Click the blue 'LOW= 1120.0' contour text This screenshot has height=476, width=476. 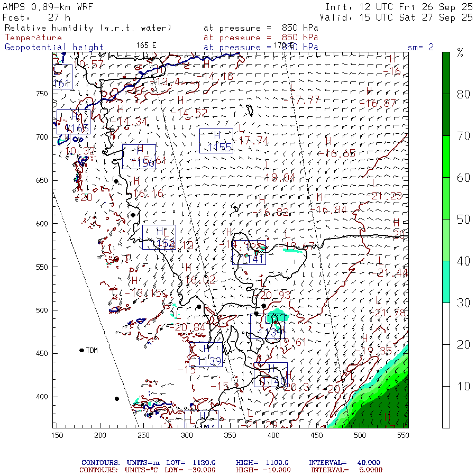pos(191,463)
